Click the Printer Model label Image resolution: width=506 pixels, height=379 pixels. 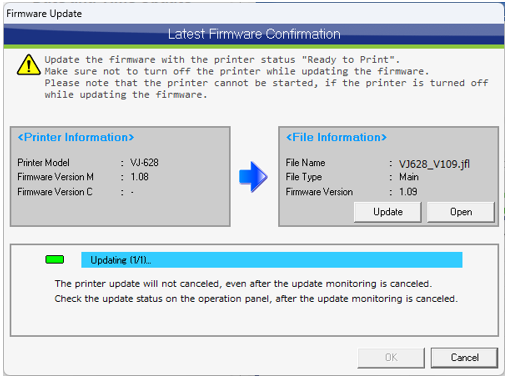pyautogui.click(x=43, y=163)
